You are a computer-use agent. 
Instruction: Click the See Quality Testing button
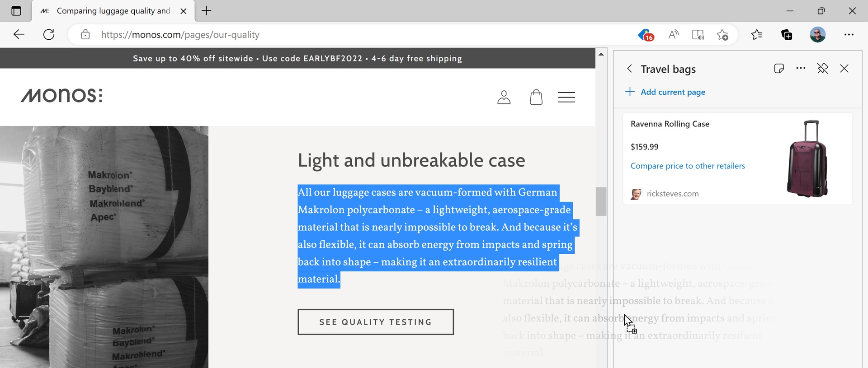pyautogui.click(x=375, y=322)
